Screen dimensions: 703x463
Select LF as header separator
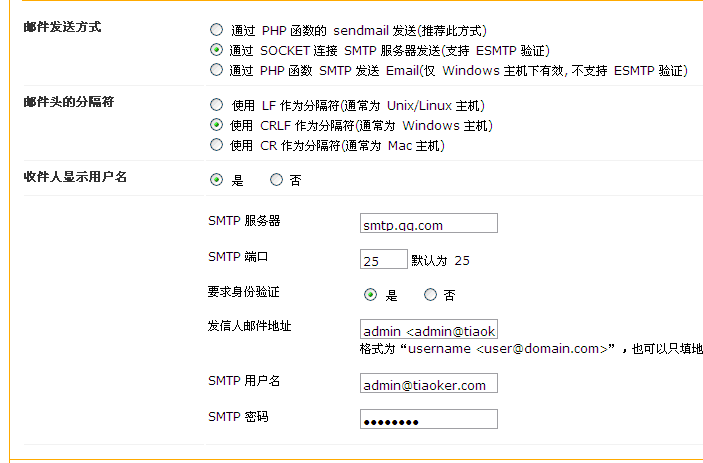click(x=216, y=104)
